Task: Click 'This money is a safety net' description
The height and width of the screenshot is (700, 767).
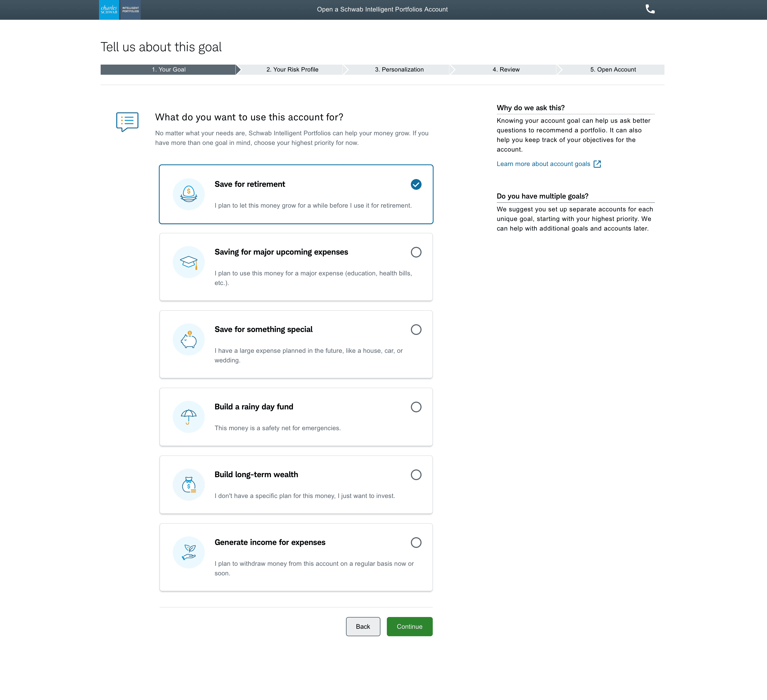Action: [x=277, y=428]
